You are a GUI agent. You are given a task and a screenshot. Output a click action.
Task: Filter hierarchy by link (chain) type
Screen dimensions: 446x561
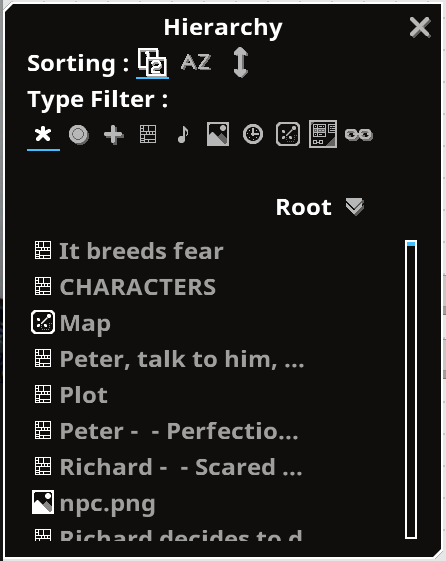point(359,135)
